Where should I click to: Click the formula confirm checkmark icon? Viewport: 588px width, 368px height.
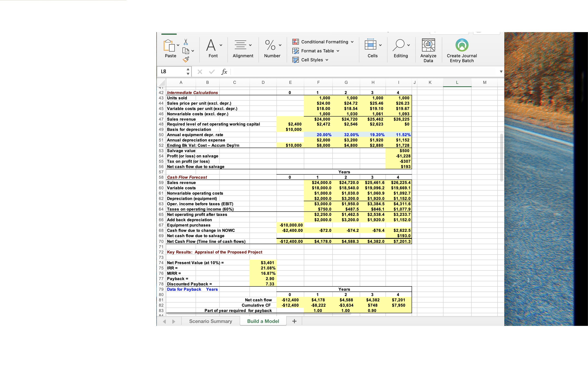click(x=212, y=72)
